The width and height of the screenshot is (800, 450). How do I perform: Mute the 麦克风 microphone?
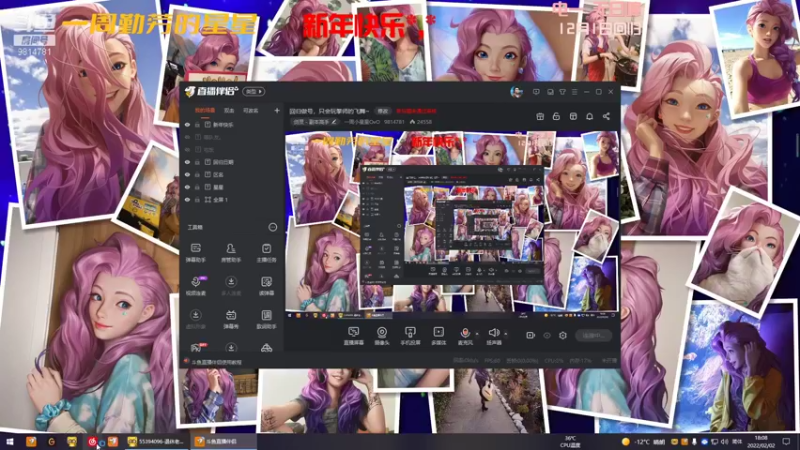465,336
